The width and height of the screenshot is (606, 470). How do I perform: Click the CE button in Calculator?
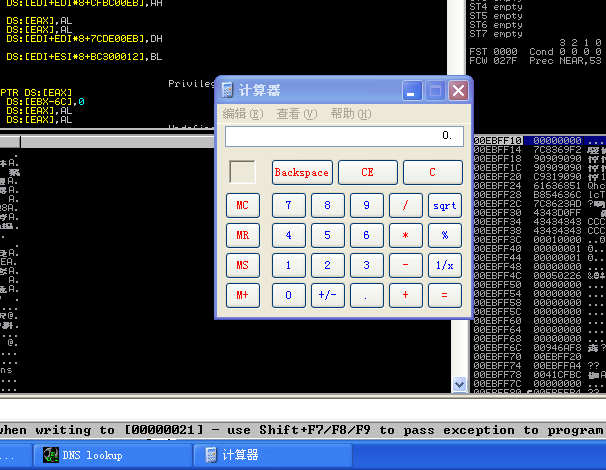pos(368,172)
